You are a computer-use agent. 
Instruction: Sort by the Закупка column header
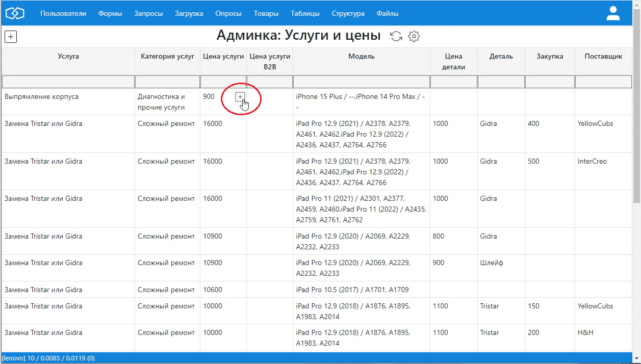(550, 61)
